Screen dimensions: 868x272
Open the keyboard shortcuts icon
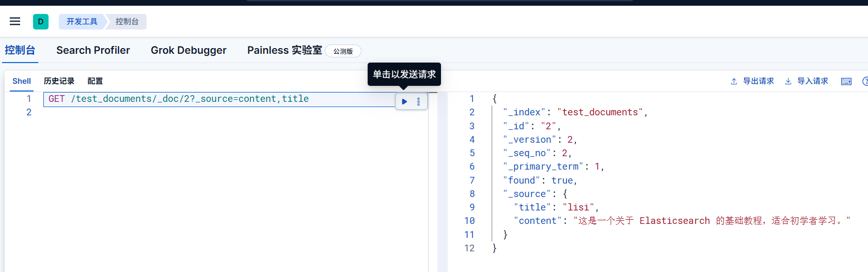pyautogui.click(x=846, y=81)
